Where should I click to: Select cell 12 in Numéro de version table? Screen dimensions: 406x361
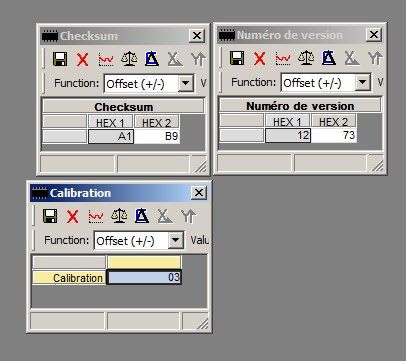288,135
